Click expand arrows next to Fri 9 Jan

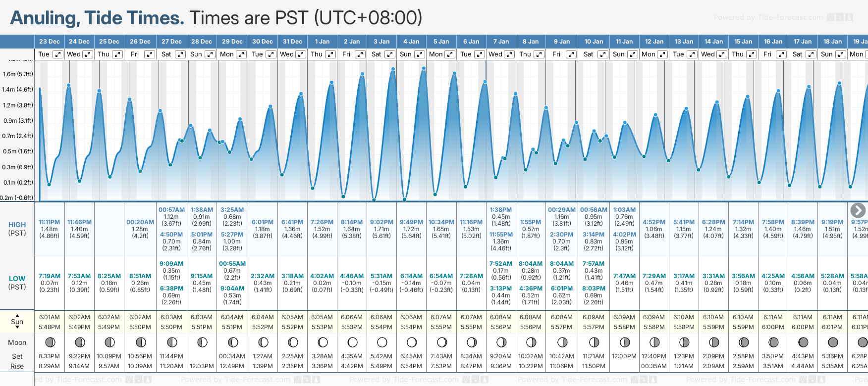coord(571,54)
